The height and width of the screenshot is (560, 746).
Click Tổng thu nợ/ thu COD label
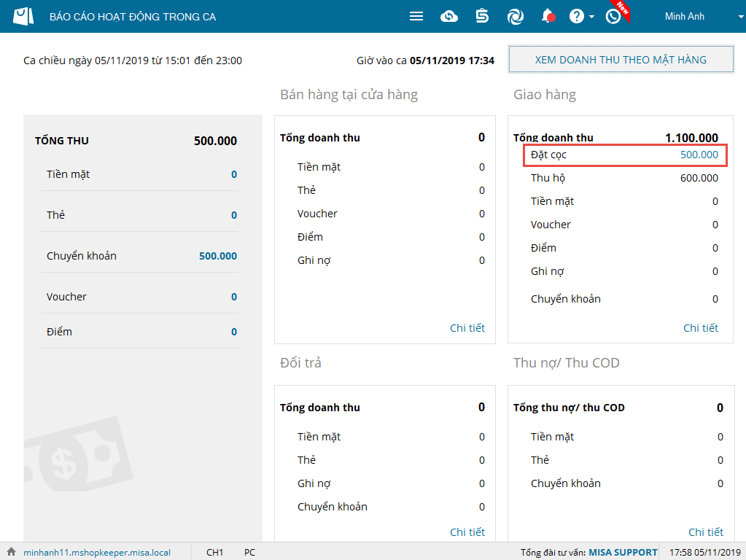(569, 408)
